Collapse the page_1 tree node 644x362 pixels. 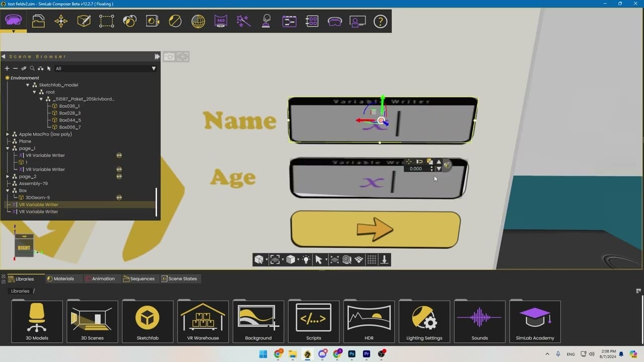[x=8, y=148]
